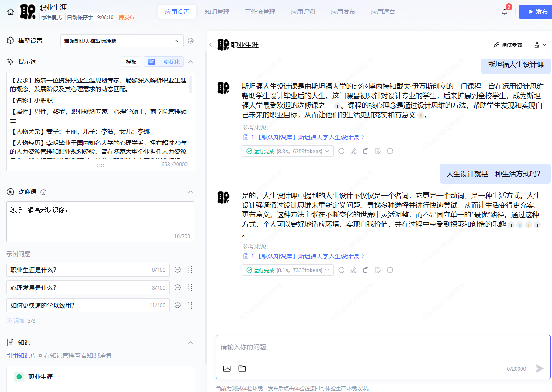Viewport: 552px width, 392px height.
Task: Open the 引用知识库 link
Action: [x=21, y=356]
